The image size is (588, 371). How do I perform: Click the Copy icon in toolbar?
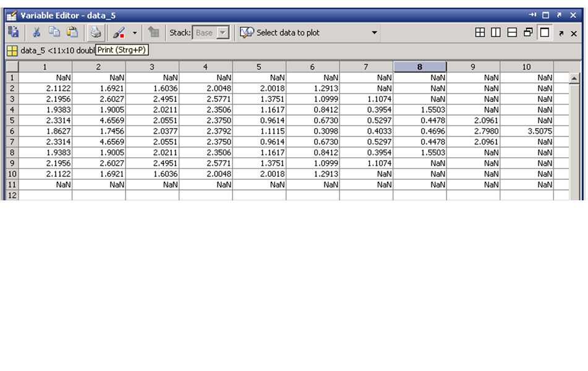[54, 33]
